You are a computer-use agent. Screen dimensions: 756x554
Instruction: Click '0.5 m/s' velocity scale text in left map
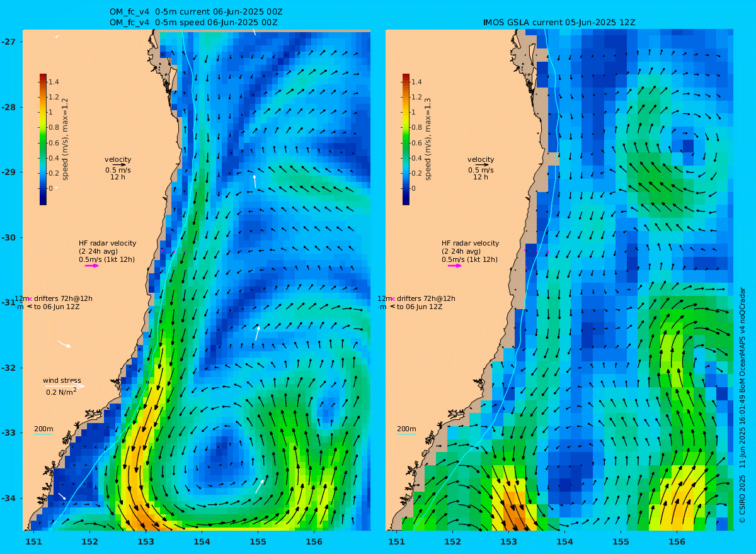coord(118,170)
